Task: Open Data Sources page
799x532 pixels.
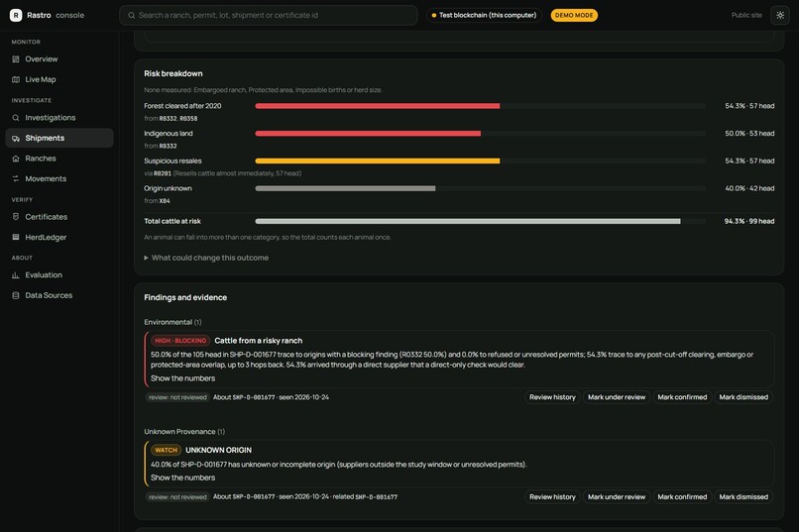Action: point(59,295)
